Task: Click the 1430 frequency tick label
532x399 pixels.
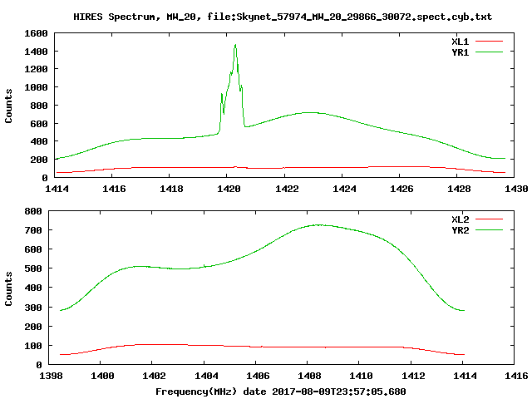Action: [516, 189]
